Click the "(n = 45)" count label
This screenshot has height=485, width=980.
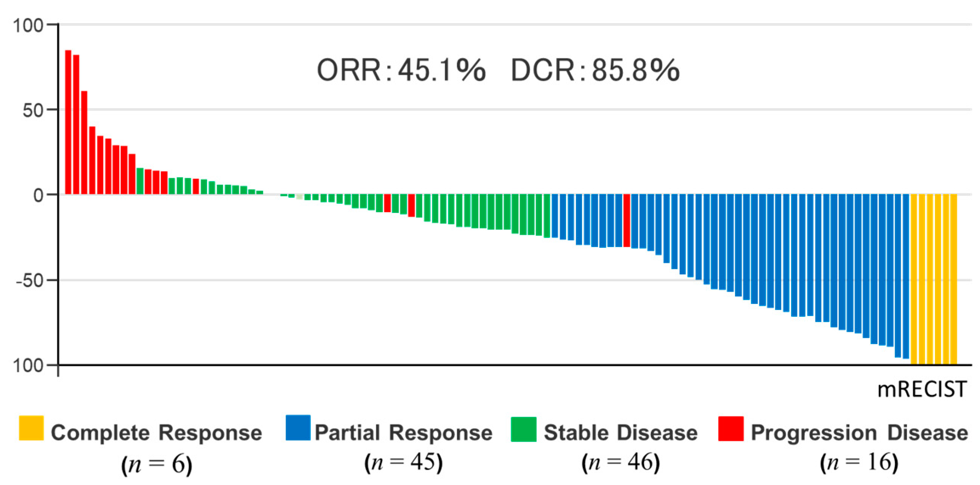coord(403,462)
